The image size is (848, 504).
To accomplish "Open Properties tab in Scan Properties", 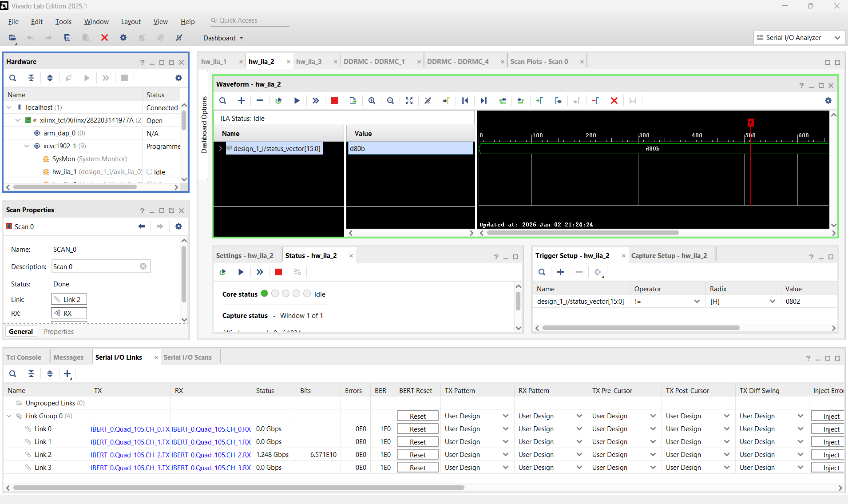I will coord(59,332).
